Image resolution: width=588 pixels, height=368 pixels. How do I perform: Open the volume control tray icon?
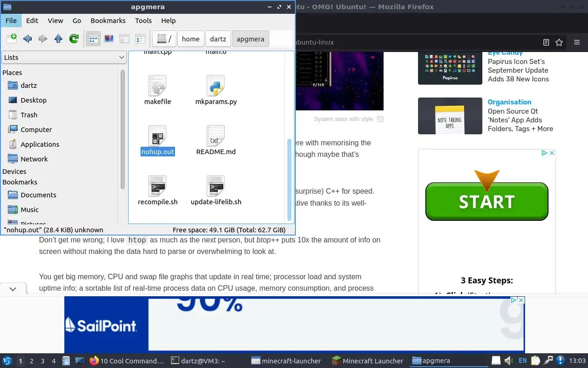tap(509, 361)
